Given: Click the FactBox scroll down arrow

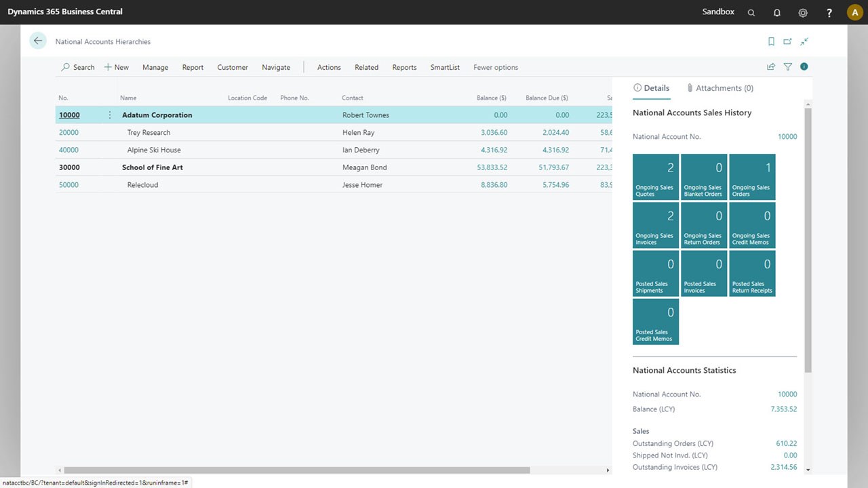Looking at the screenshot, I should point(808,469).
